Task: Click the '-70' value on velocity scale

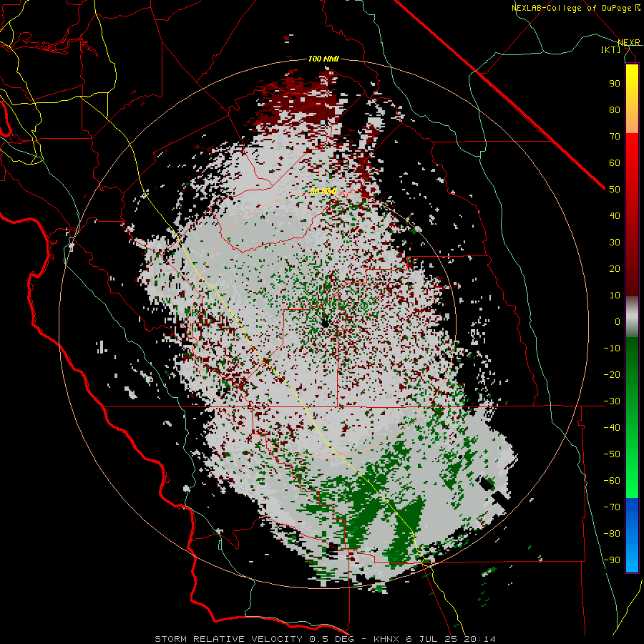Action: 612,507
